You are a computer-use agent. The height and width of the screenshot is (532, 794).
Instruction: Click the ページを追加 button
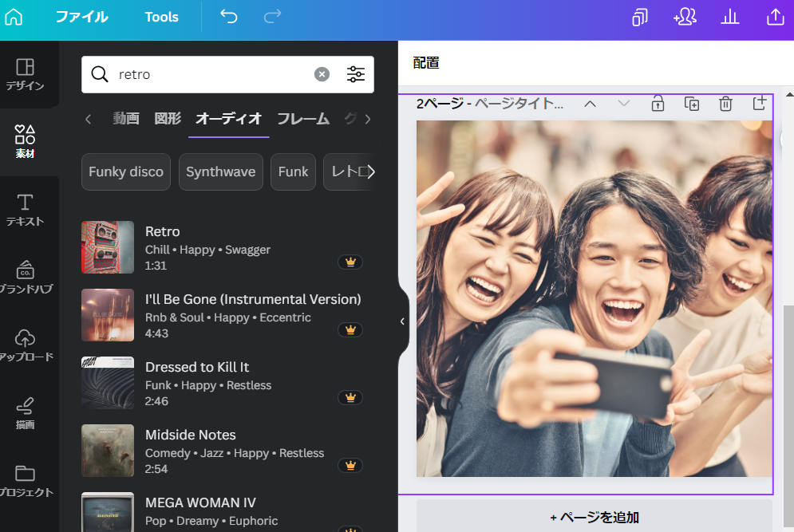point(595,517)
